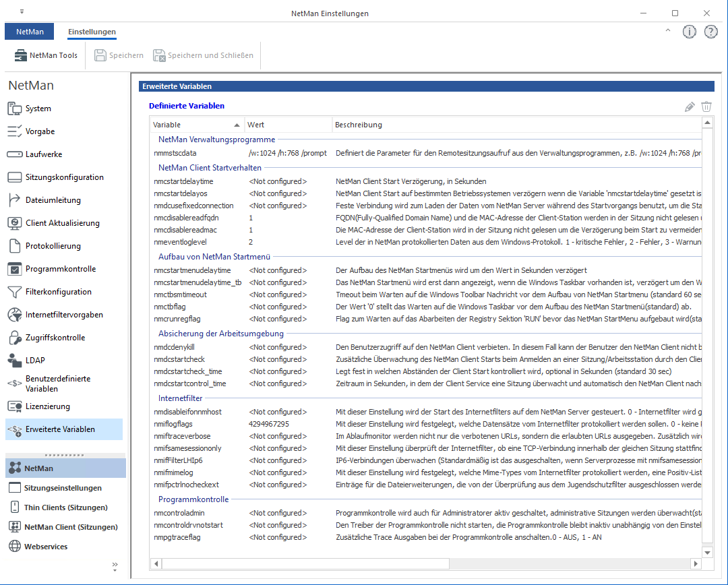This screenshot has width=728, height=585.
Task: Click the trash delete variable icon
Action: click(x=706, y=106)
